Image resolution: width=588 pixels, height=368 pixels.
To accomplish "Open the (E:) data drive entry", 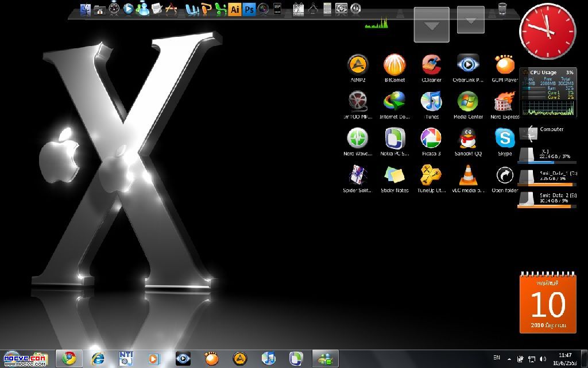I will (x=547, y=200).
